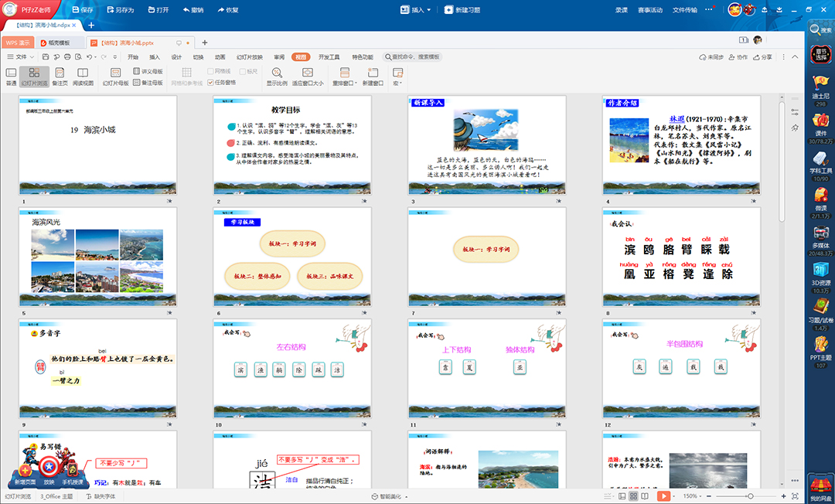Collapse the ribbon with the chevron
This screenshot has height=504, width=835.
point(795,57)
